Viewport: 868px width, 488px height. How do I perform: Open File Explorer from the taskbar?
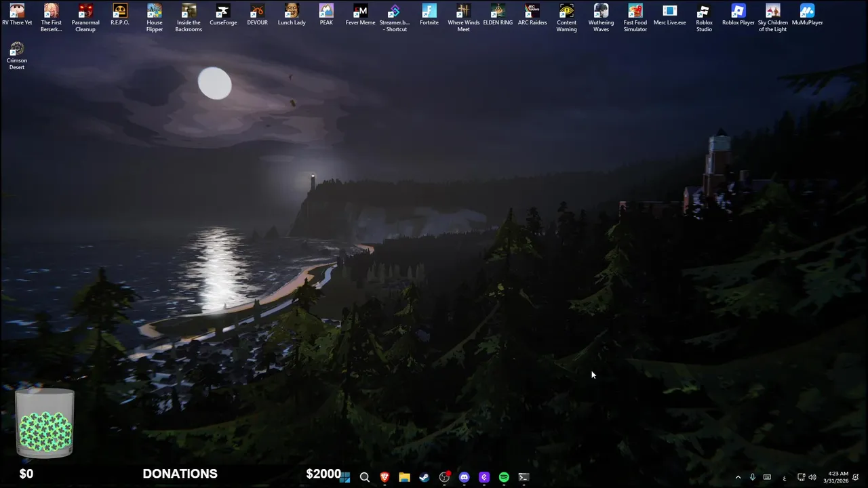(x=404, y=477)
